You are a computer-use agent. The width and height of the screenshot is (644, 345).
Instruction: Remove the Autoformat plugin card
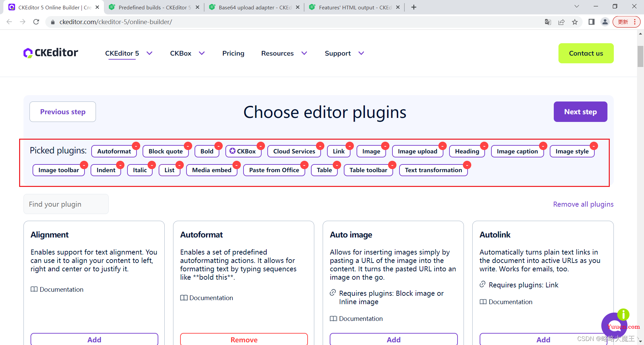pyautogui.click(x=244, y=339)
